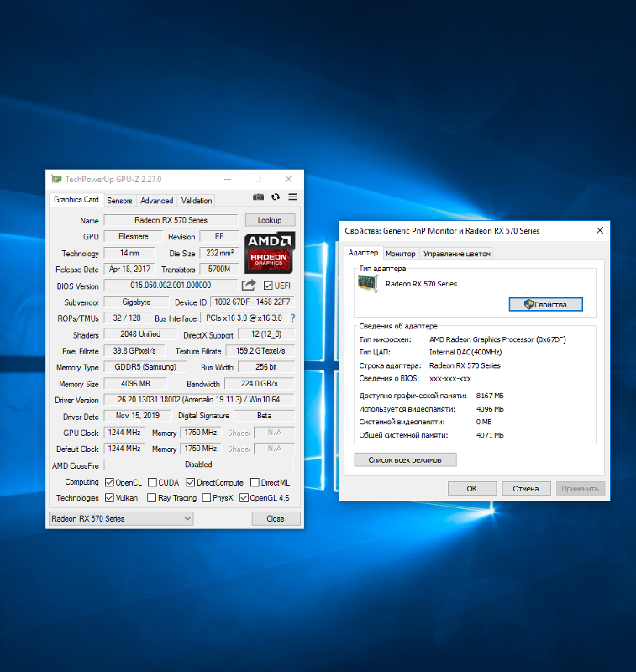Image resolution: width=636 pixels, height=672 pixels.
Task: Toggle the CUDA checkbox
Action: tap(152, 482)
